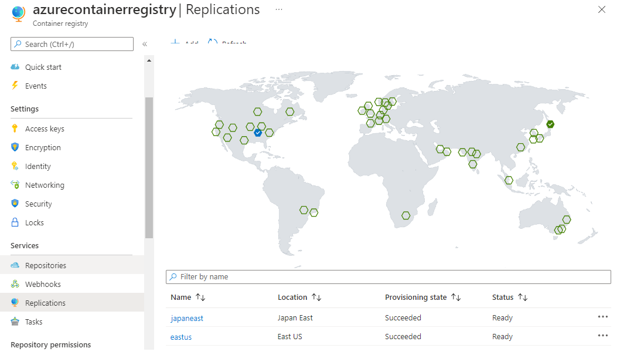Viewport: 644px width, 355px height.
Task: Select the East US blue check marker
Action: (x=258, y=133)
